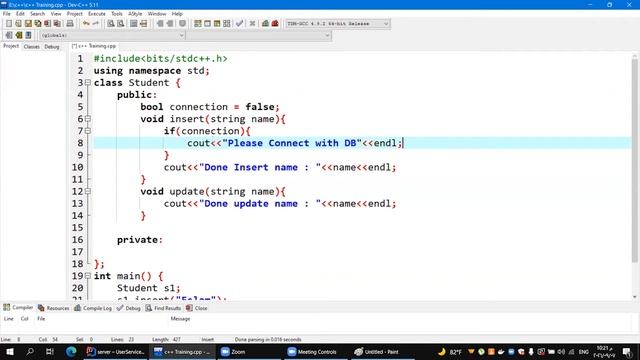Click the Stop Execution X icon

tap(252, 24)
